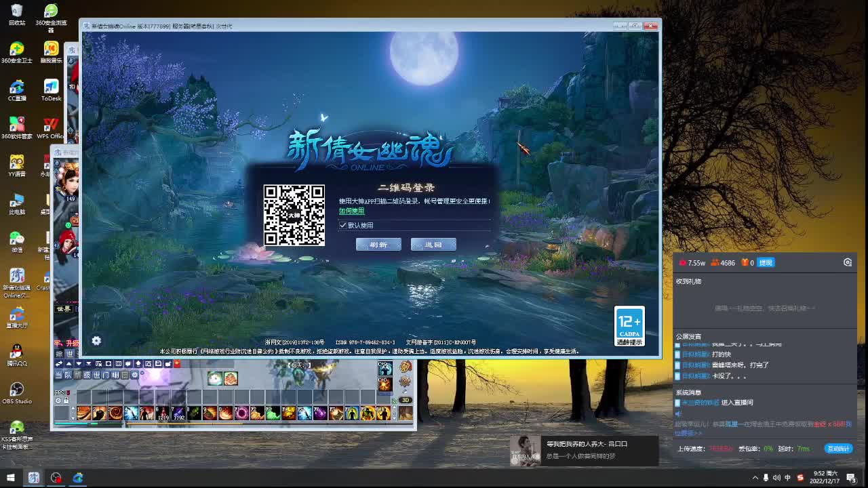
Task: Open YY语音 desktop icon
Action: 17,166
